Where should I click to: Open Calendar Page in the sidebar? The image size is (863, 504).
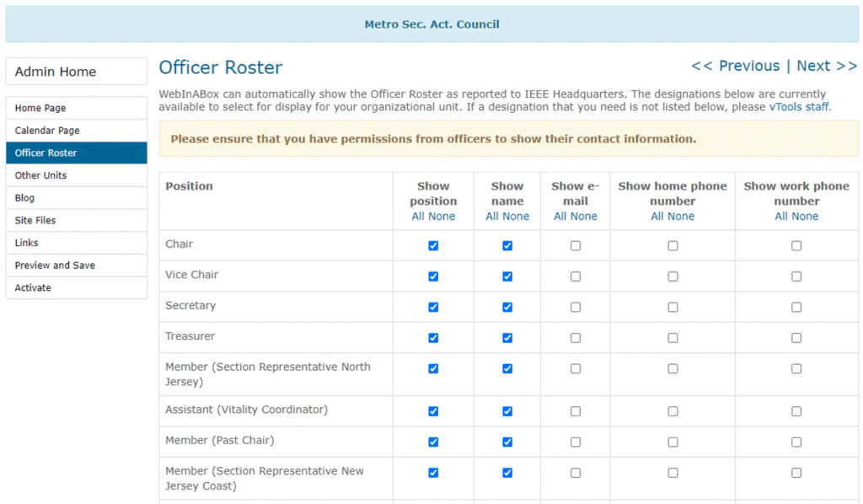(77, 131)
